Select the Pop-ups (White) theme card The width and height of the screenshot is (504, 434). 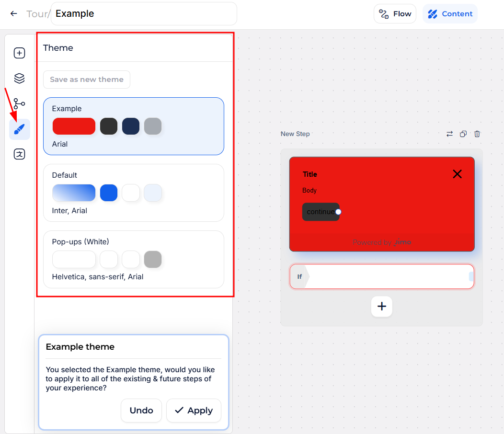134,259
